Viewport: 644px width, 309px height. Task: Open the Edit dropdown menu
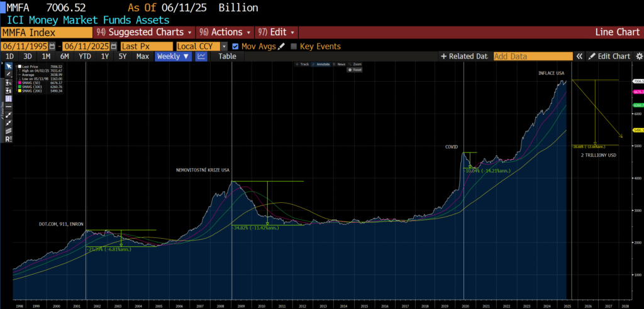(277, 33)
